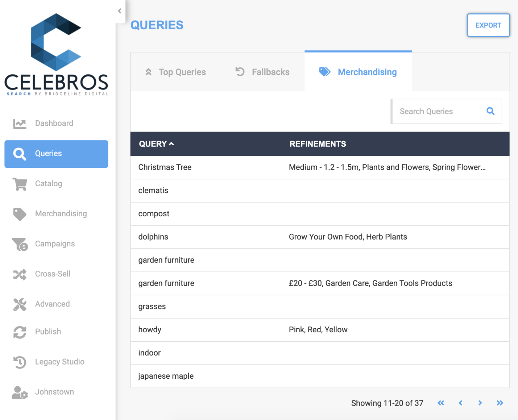Click the Dashboard chart icon
Screen dimensions: 518x420
20,124
